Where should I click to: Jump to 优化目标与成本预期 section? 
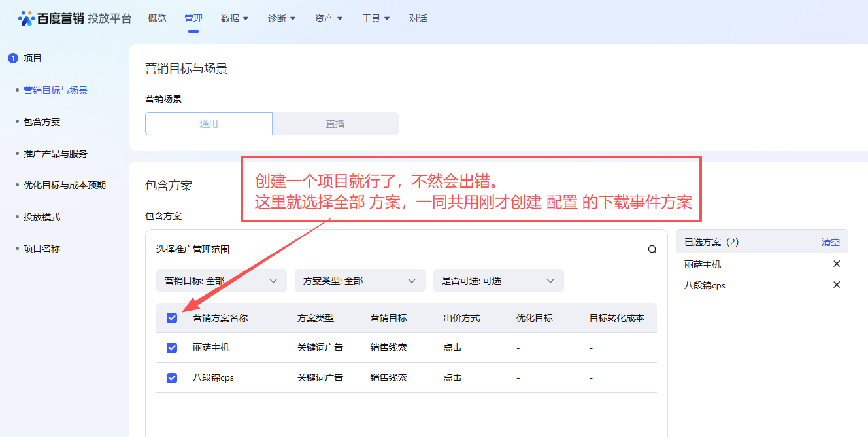click(x=65, y=185)
